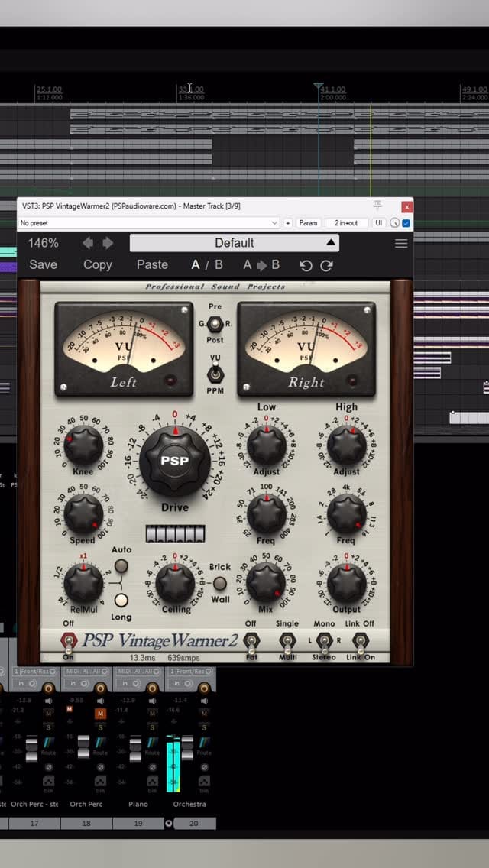The image size is (489, 868).
Task: Click Paste in the plugin header
Action: [152, 264]
